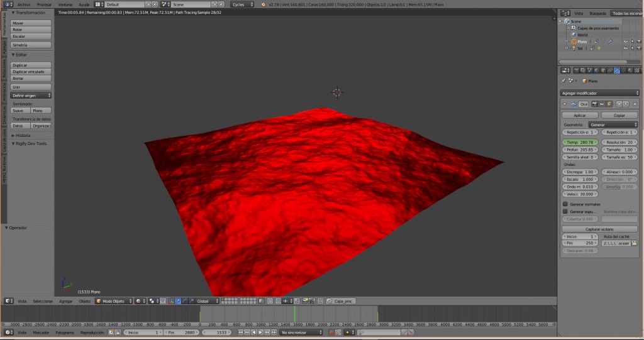This screenshot has width=644, height=340.
Task: Click the Veloci 30.000 value slider
Action: click(579, 194)
